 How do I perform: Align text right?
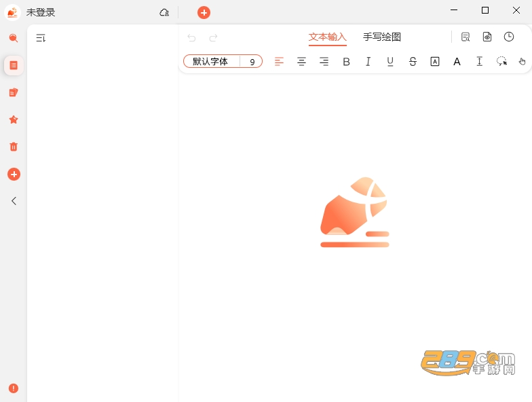click(x=324, y=61)
